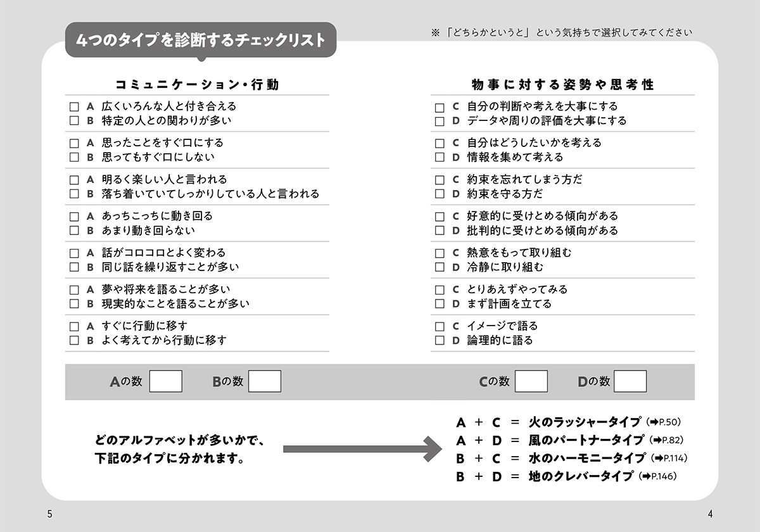This screenshot has width=760, height=532.
Task: Click the Dの数 count input box
Action: click(x=631, y=381)
